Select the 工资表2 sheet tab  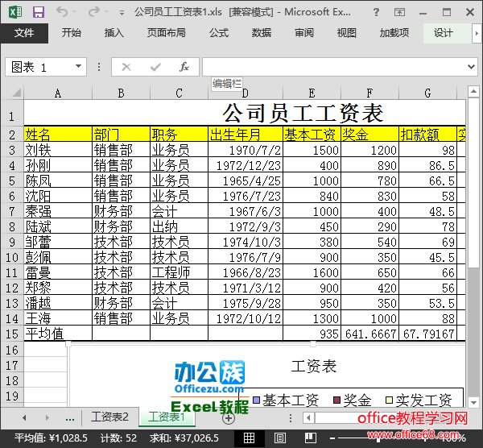tap(110, 417)
